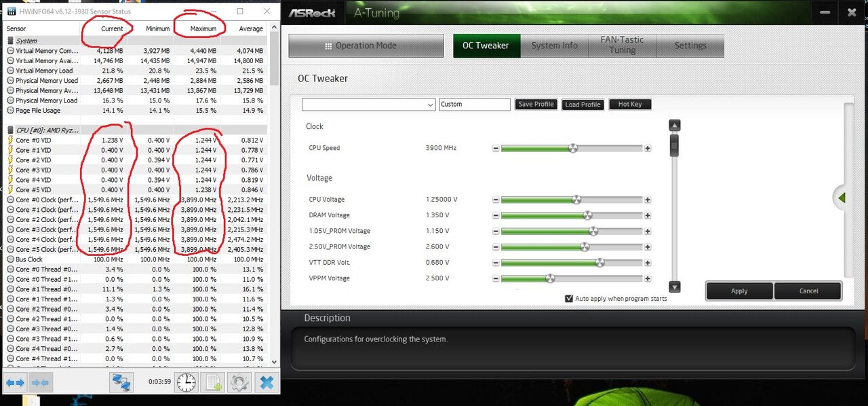This screenshot has height=406, width=868.
Task: Click the CPU Speed slider handle
Action: (573, 148)
